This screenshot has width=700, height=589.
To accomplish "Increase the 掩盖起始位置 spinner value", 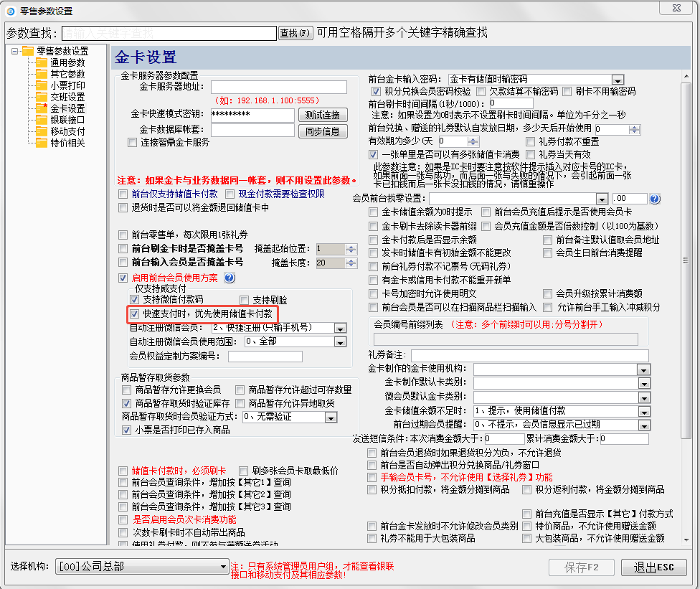I will coord(351,247).
